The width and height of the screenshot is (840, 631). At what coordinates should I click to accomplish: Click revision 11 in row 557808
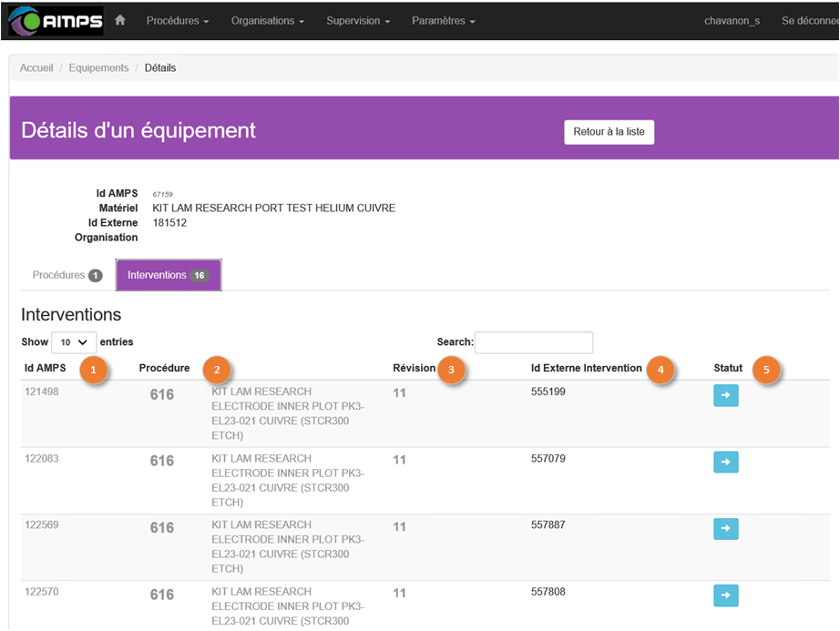click(x=399, y=594)
